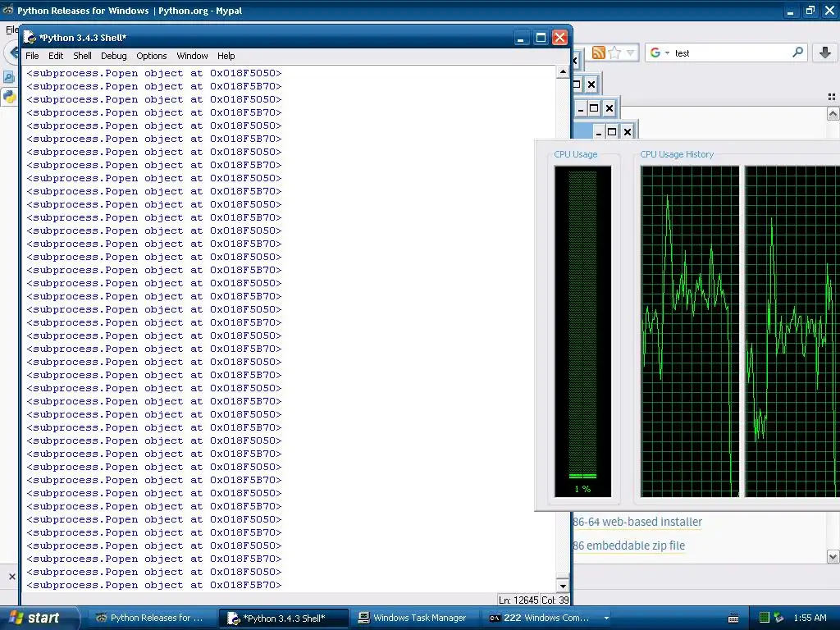Click 'CPU Usage' label in Task Manager
The image size is (840, 630).
tap(575, 154)
